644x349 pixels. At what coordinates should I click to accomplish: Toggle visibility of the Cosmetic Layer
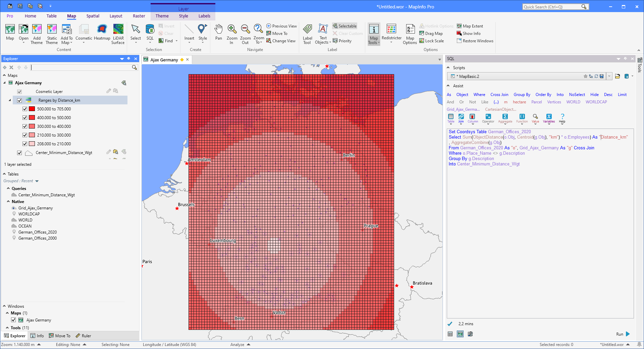19,91
